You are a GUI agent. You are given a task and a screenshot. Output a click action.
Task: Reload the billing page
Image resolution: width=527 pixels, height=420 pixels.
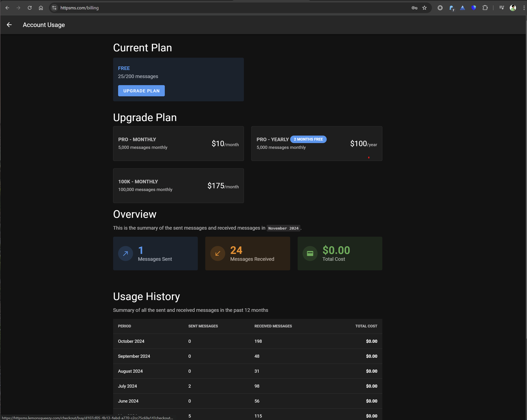pyautogui.click(x=29, y=8)
